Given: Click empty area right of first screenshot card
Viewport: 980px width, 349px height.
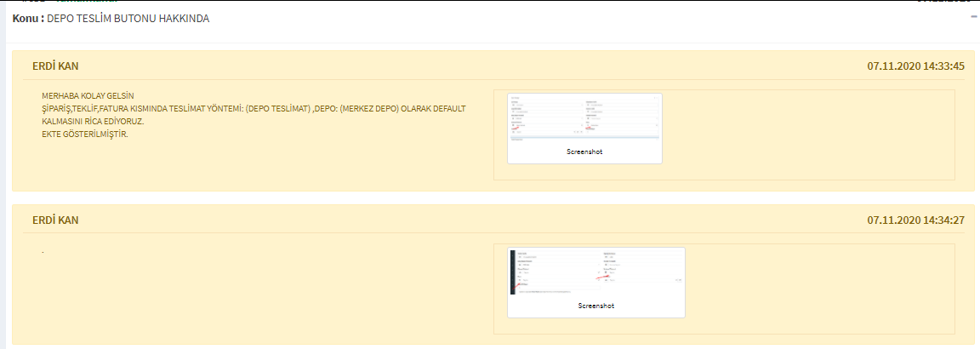Looking at the screenshot, I should [808, 134].
